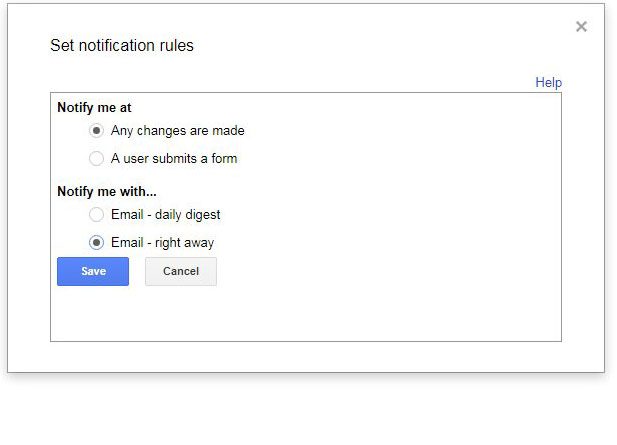Click the 'A user submits a form' label text
Image resolution: width=617 pixels, height=445 pixels.
point(173,159)
